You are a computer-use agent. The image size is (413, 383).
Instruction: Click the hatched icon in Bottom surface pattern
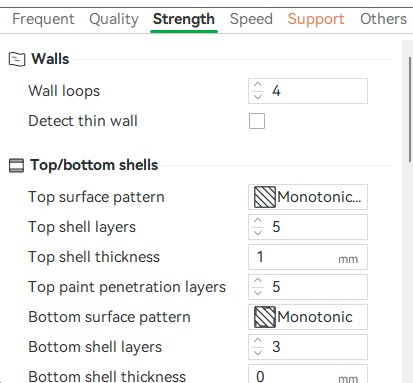click(x=265, y=317)
